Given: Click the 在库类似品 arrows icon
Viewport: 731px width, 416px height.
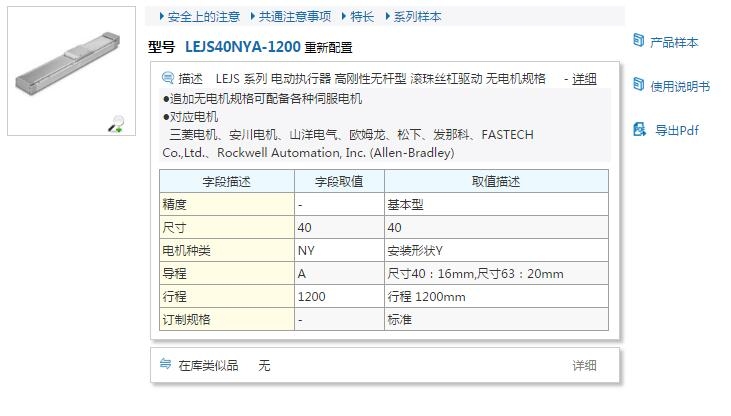Looking at the screenshot, I should (166, 365).
